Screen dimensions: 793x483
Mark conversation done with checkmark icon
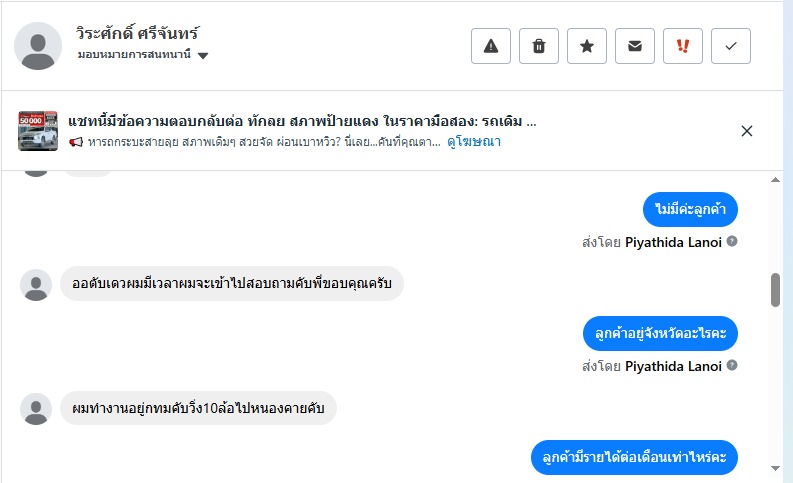731,46
